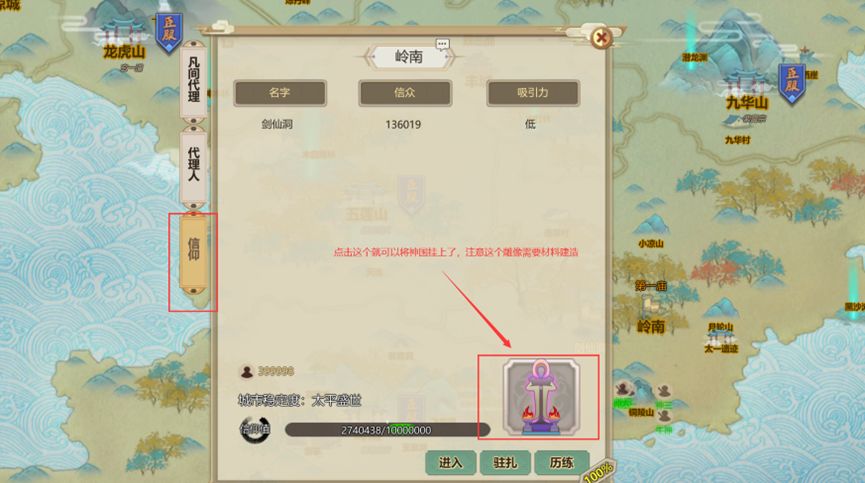Sort by the 吸引力 column header
865x483 pixels.
point(532,93)
